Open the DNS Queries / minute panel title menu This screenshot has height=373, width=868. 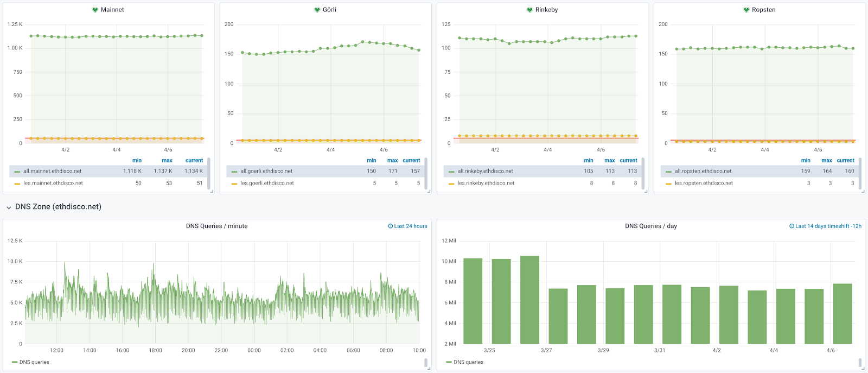(x=216, y=226)
